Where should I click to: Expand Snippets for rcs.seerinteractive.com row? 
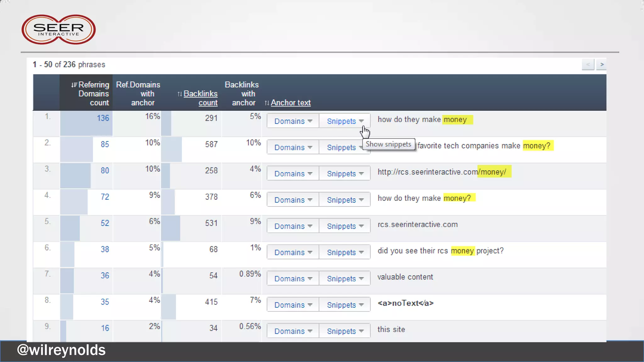tap(345, 226)
